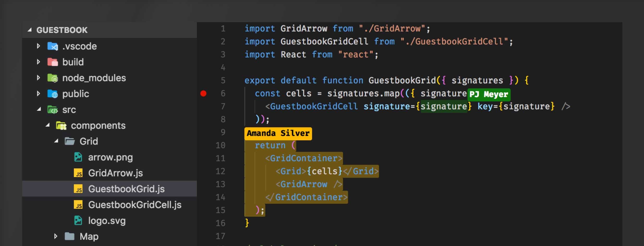This screenshot has width=644, height=246.
Task: Select the GuestbookGrid.js file
Action: [126, 189]
